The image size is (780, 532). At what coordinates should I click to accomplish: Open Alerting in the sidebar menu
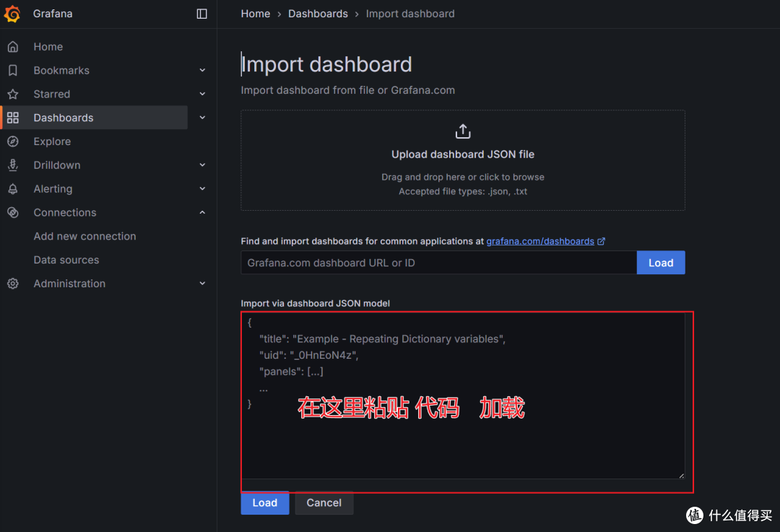(53, 189)
